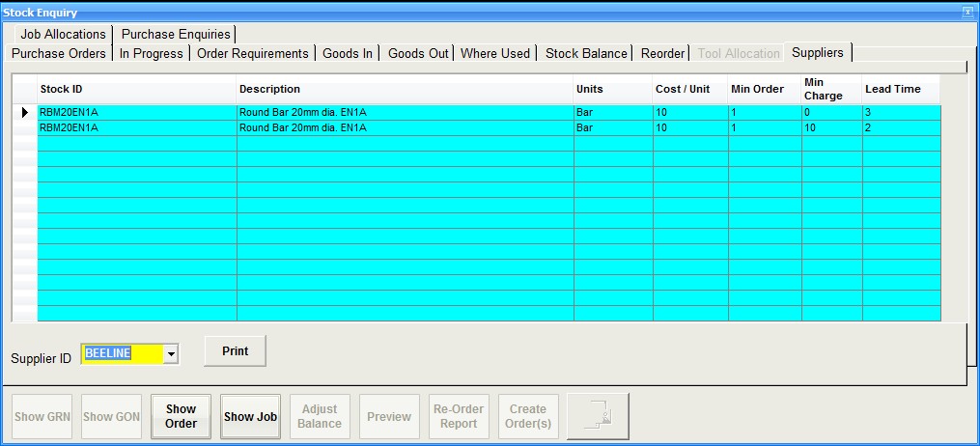Close the Stock Enquiry window

967,12
